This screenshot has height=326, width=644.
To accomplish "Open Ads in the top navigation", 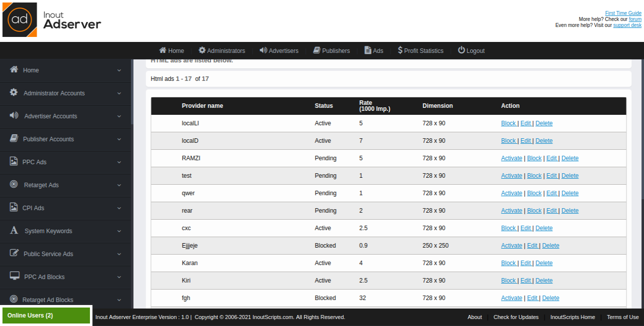I will [x=373, y=50].
